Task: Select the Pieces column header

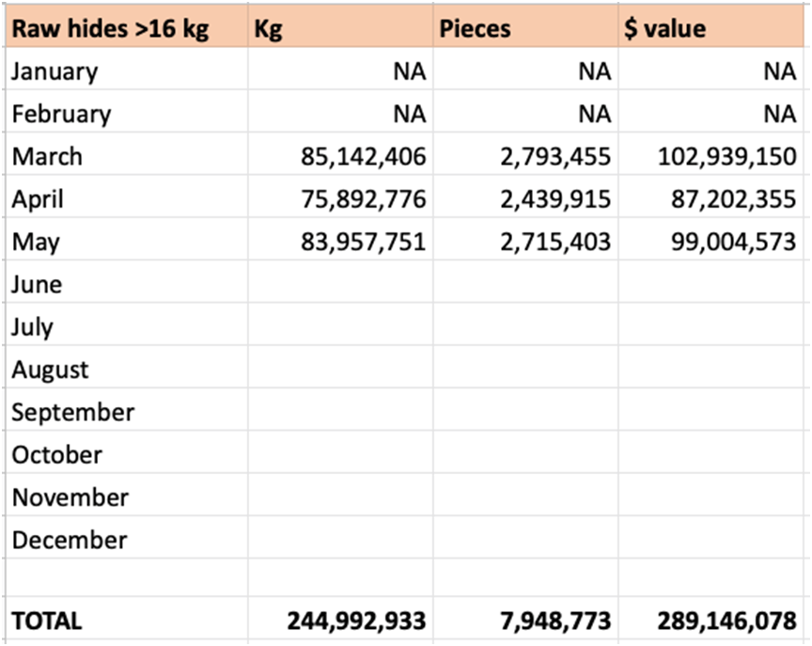Action: coord(525,27)
